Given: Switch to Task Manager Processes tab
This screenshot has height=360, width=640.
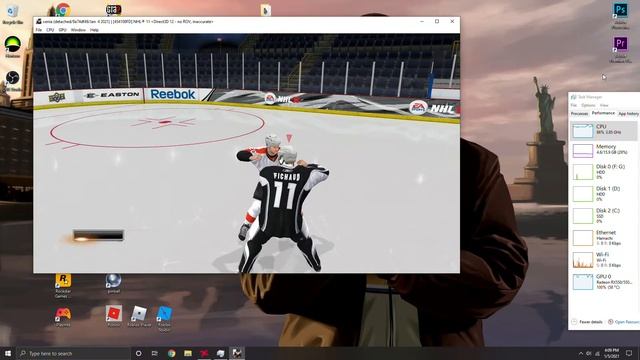Looking at the screenshot, I should (579, 113).
